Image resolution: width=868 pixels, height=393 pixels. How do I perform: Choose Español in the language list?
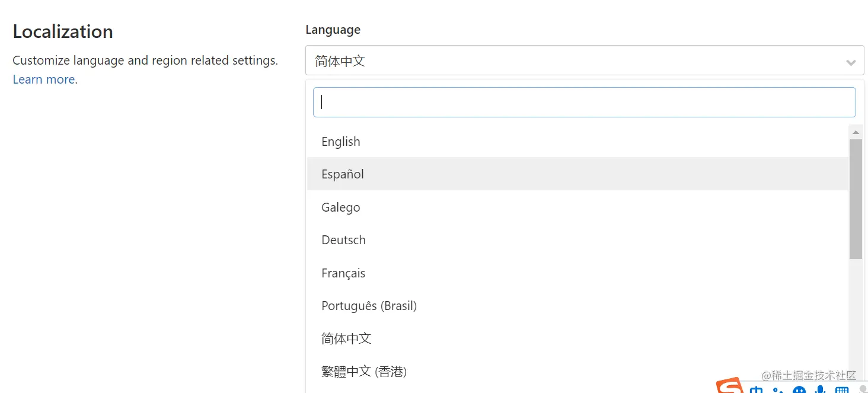click(x=343, y=174)
